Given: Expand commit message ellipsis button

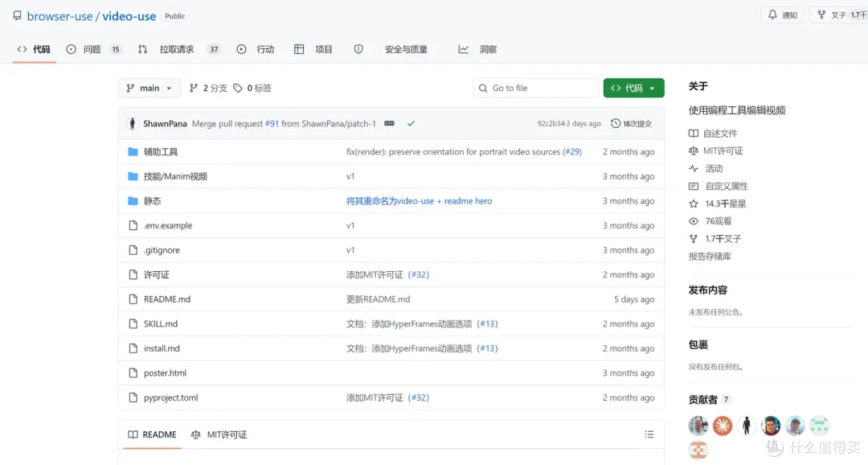Looking at the screenshot, I should click(389, 124).
